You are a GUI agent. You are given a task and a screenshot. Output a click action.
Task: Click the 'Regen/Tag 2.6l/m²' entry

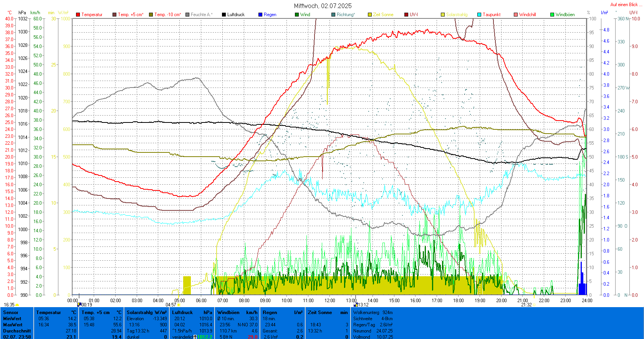point(373,325)
